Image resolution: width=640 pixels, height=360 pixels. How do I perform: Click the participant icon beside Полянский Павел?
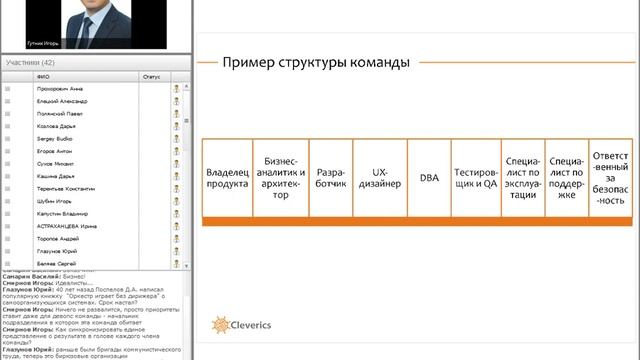[176, 114]
